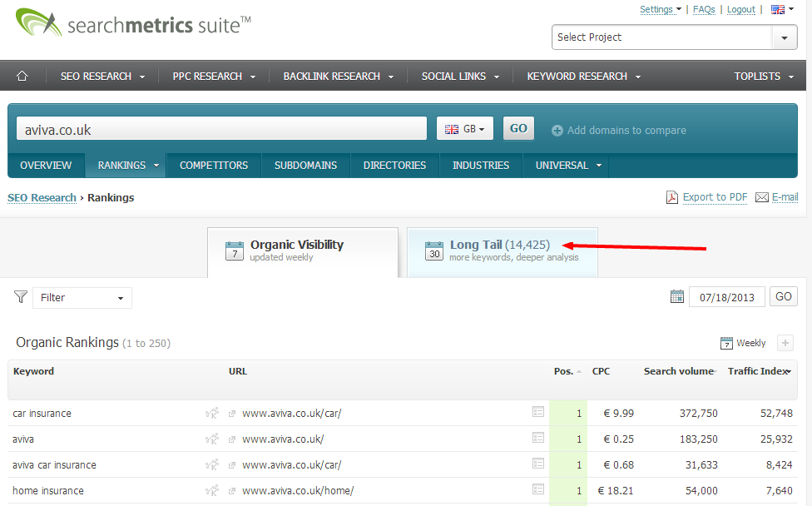The image size is (812, 506).
Task: Open the RANKINGS tab
Action: [x=126, y=166]
